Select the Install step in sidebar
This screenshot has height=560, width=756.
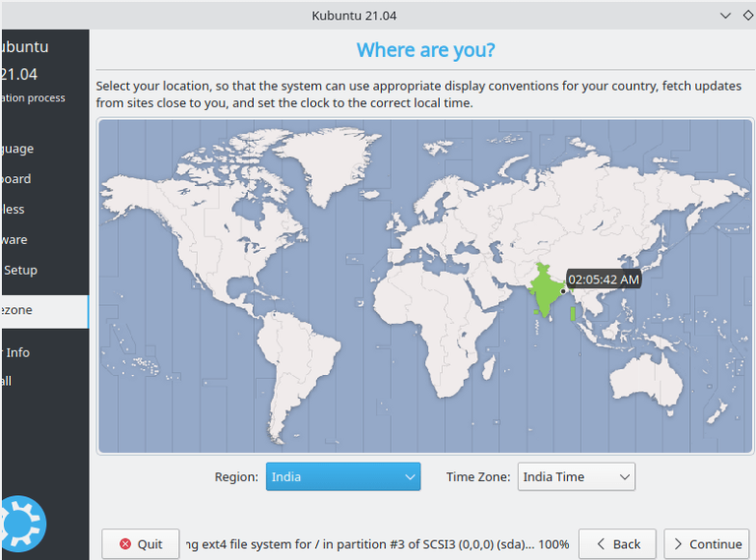6,381
